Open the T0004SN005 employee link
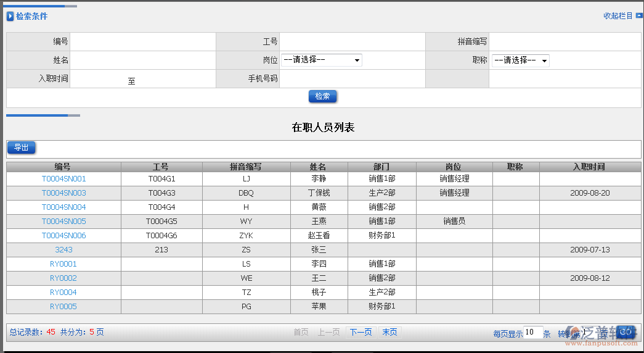Screen dimensions: 644x353 coord(63,222)
